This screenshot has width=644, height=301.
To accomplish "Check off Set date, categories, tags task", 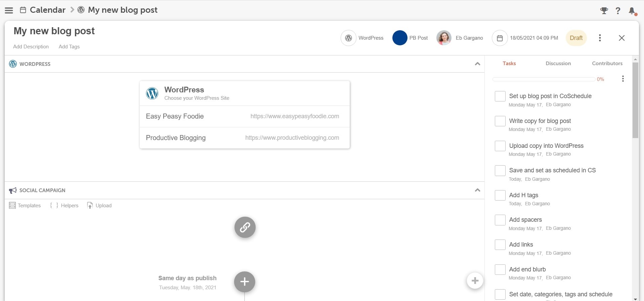I will pos(500,294).
